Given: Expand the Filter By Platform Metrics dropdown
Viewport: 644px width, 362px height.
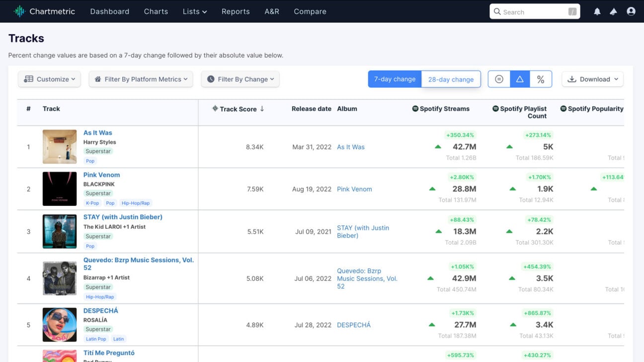Looking at the screenshot, I should [x=141, y=79].
